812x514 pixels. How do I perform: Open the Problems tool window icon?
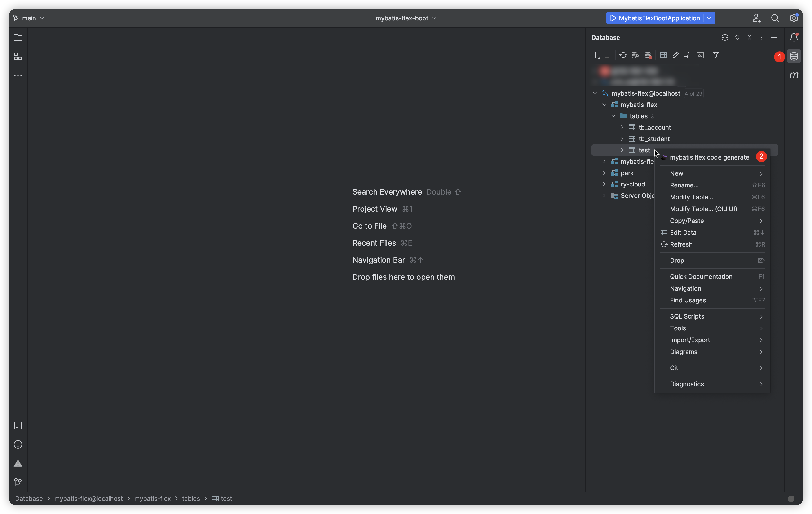click(18, 444)
